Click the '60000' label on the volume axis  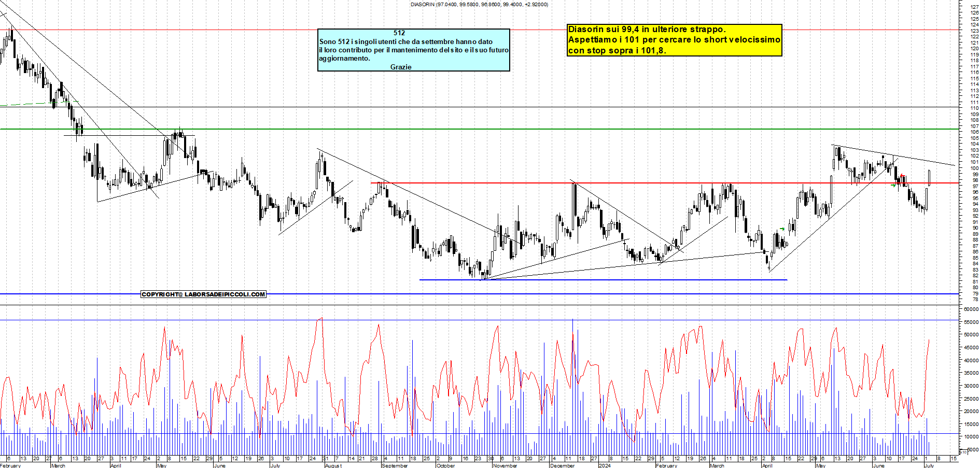(971, 309)
